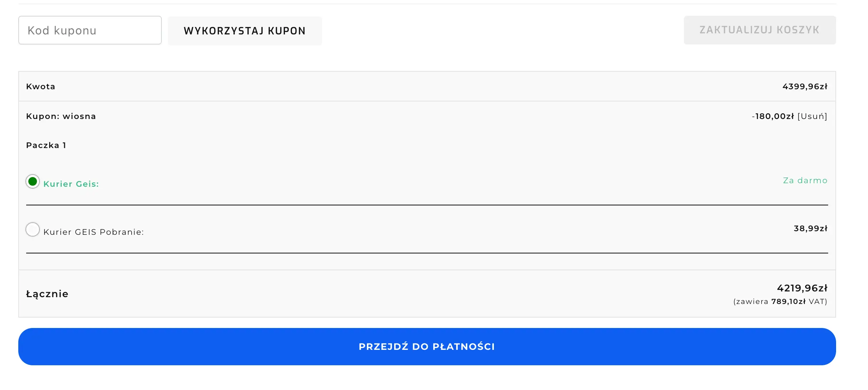This screenshot has width=868, height=390.
Task: Click the Łącznie total label
Action: tap(47, 294)
